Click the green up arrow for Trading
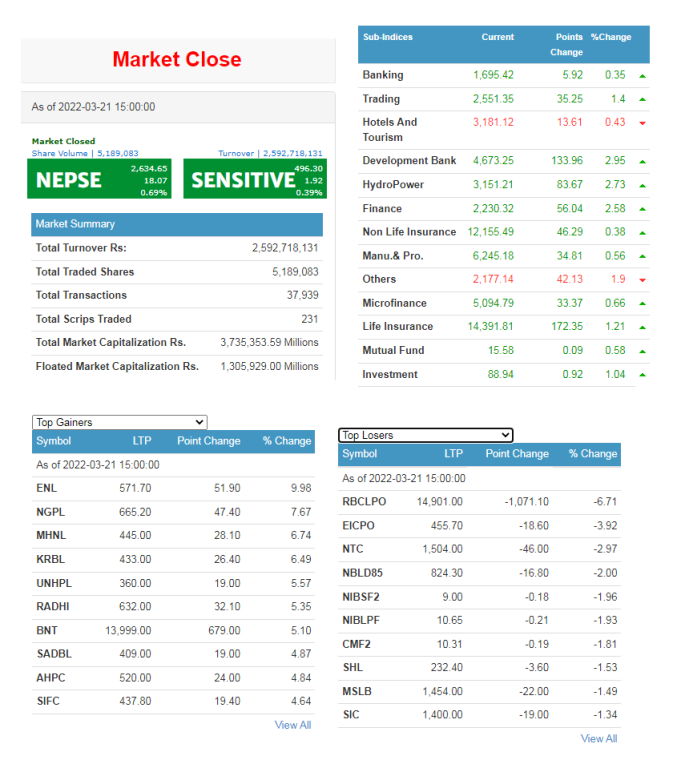Image resolution: width=677 pixels, height=768 pixels. click(642, 99)
